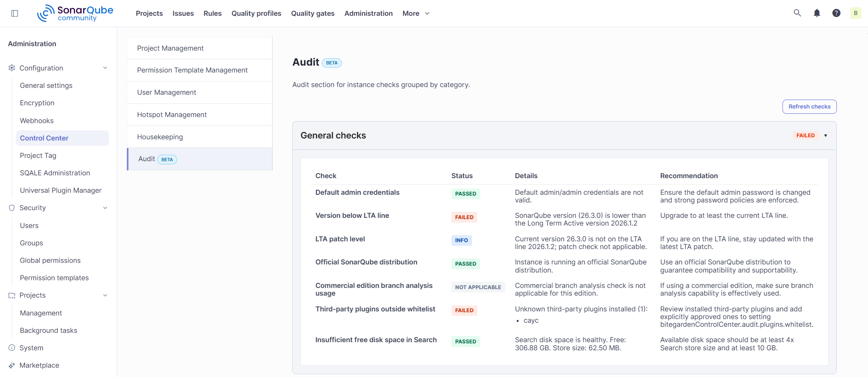Expand the More menu dropdown
The height and width of the screenshot is (377, 868).
click(416, 13)
